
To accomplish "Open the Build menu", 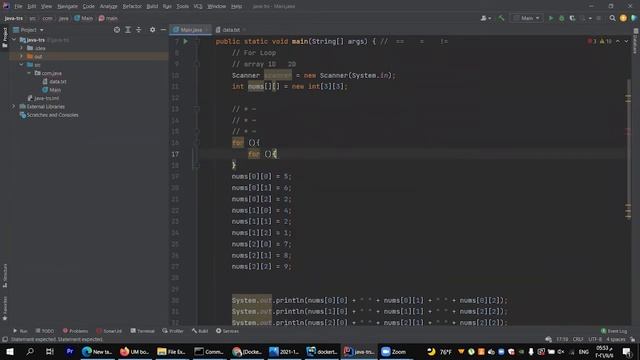I will (152, 7).
